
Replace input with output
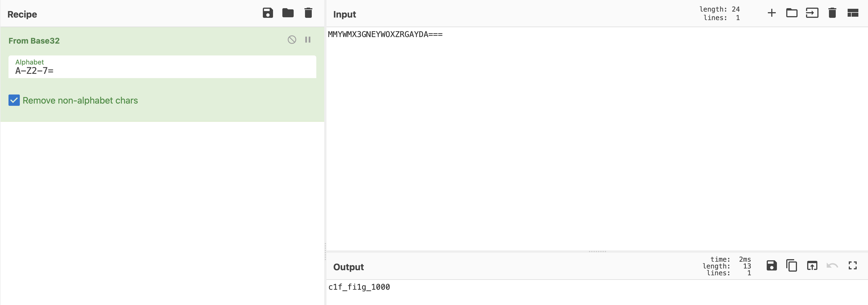tap(812, 266)
